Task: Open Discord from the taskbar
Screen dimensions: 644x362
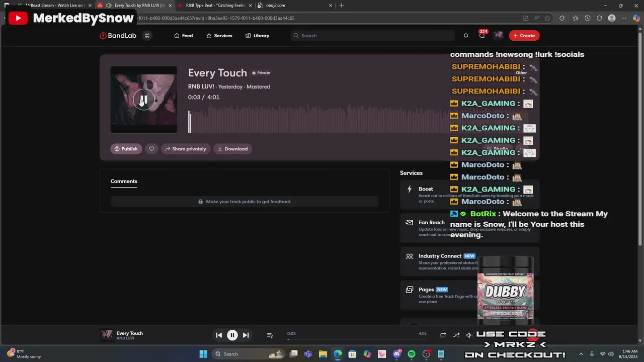Action: (397, 354)
